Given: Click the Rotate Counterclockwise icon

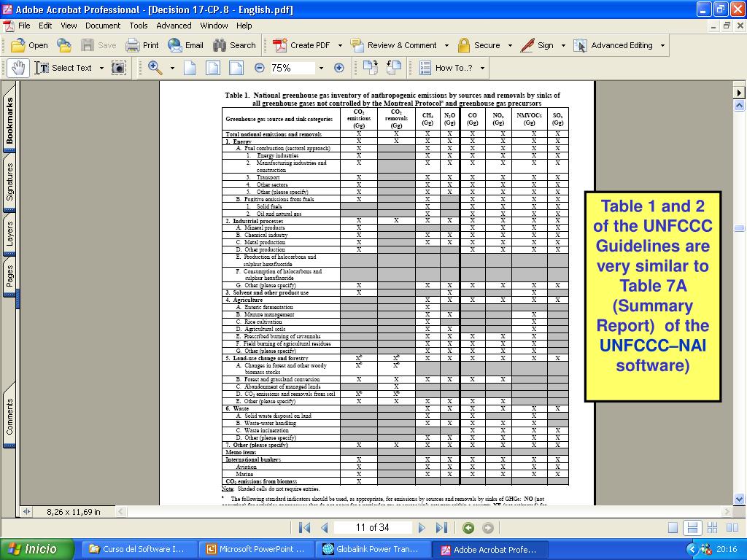Looking at the screenshot, I should (x=393, y=68).
